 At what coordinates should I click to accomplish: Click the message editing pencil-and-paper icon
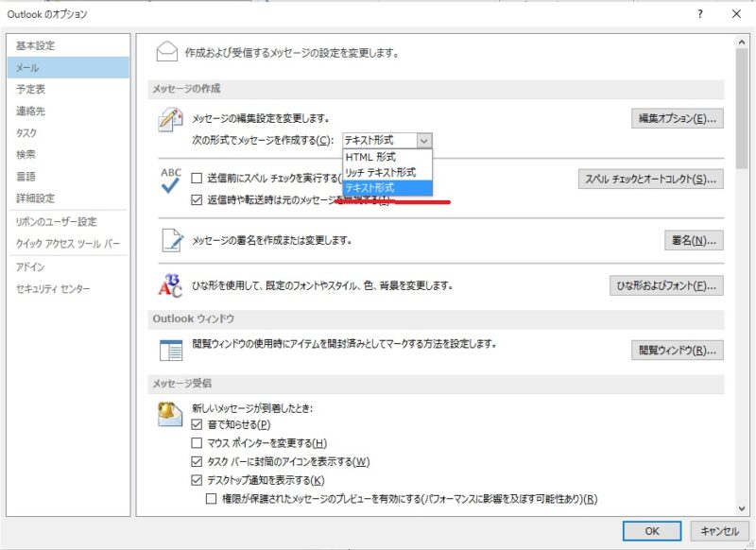pyautogui.click(x=170, y=119)
